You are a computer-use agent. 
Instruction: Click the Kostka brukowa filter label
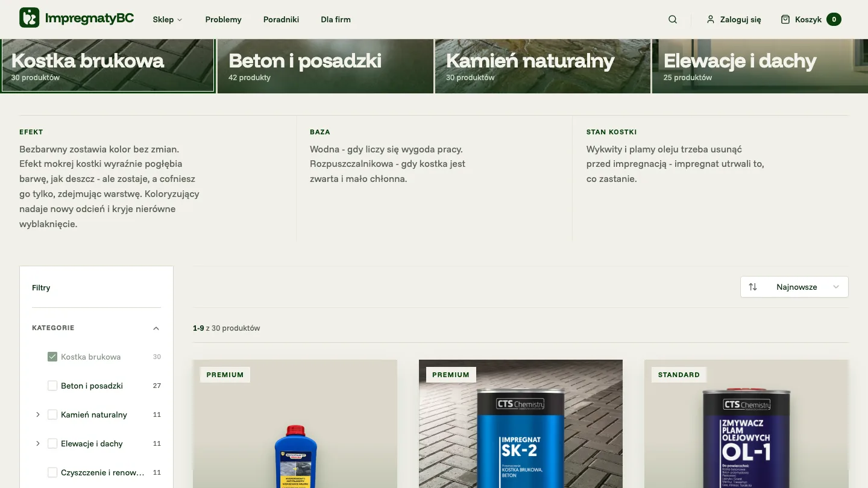pyautogui.click(x=90, y=357)
